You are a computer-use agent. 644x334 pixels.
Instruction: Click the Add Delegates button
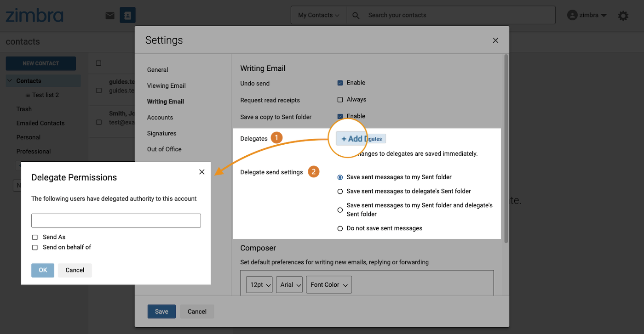click(x=361, y=139)
